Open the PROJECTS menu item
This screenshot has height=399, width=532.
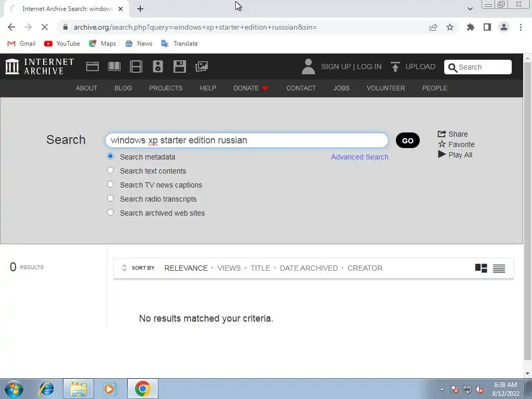point(166,88)
